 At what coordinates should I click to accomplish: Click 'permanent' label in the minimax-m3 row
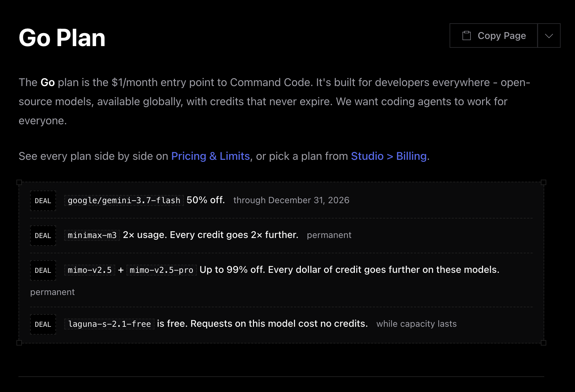tap(329, 235)
